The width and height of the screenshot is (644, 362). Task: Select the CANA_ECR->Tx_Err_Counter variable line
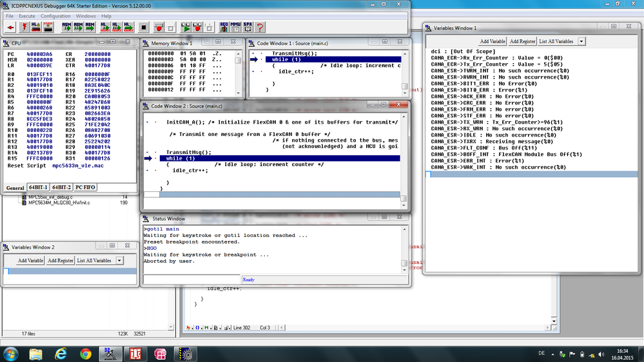[x=496, y=64]
